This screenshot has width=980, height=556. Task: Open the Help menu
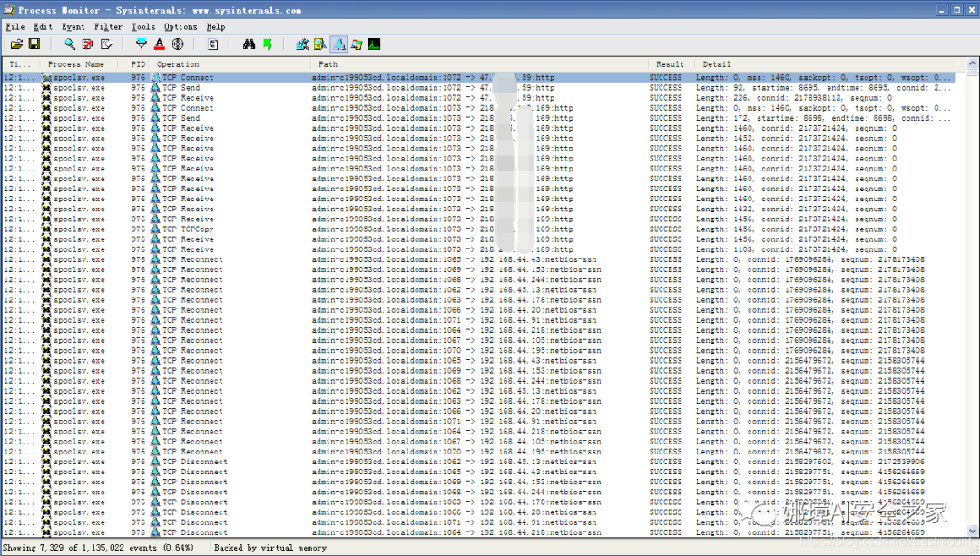[x=216, y=27]
